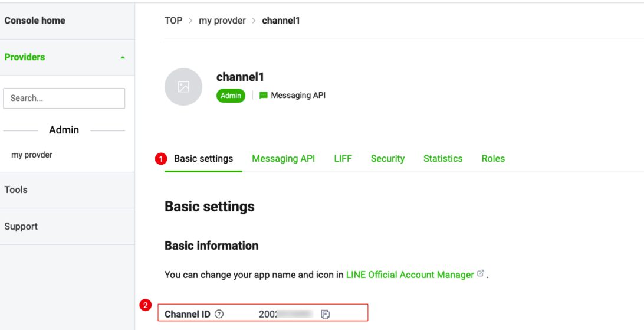Image resolution: width=644 pixels, height=330 pixels.
Task: Click the Messaging API chat icon
Action: (264, 96)
